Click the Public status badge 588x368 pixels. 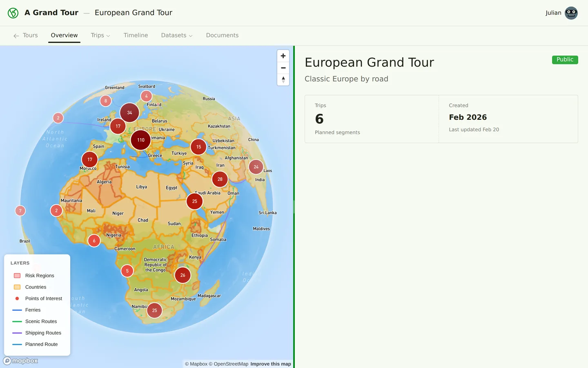(x=565, y=59)
